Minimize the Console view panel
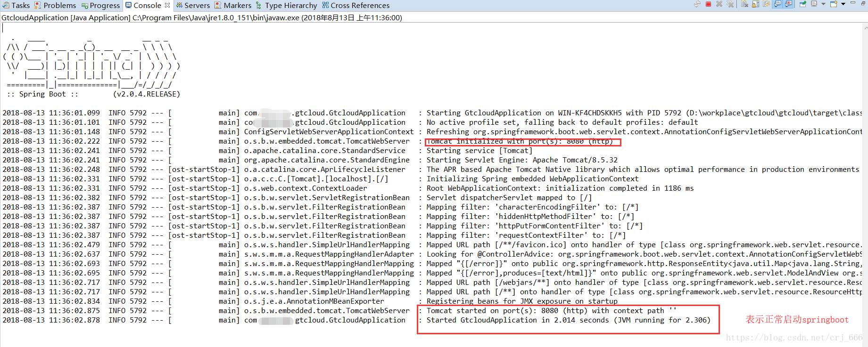The image size is (868, 347). (x=853, y=2)
